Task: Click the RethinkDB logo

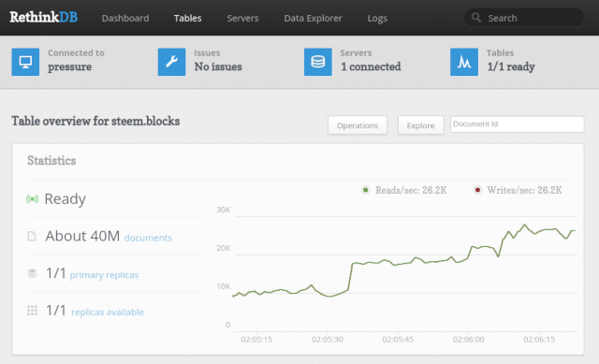Action: 44,17
